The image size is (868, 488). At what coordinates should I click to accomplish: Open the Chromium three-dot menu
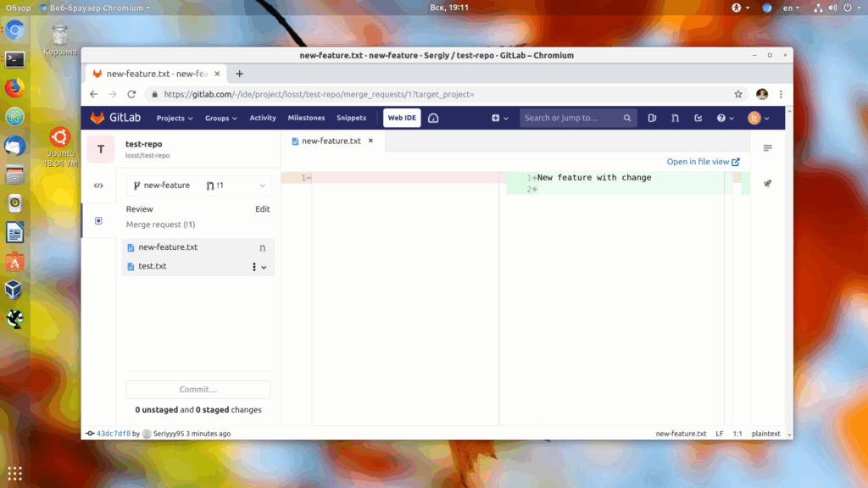click(x=781, y=94)
